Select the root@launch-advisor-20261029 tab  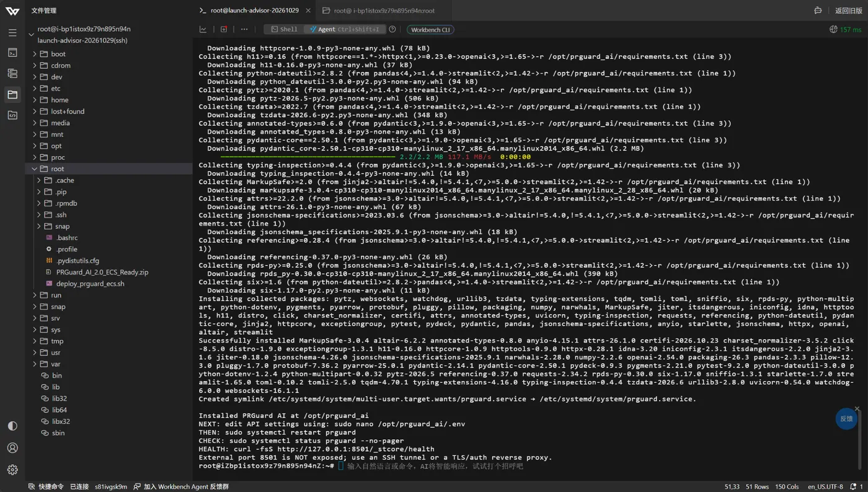tap(255, 11)
